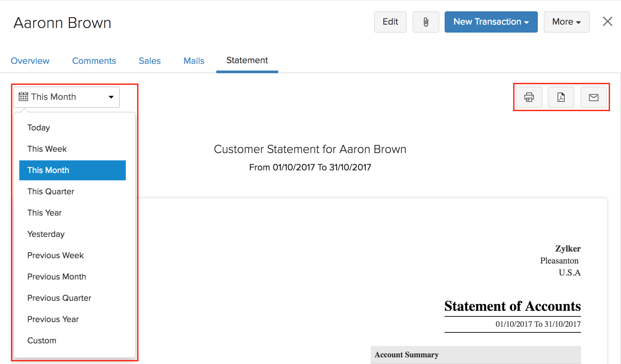Select Today from the date options

[39, 127]
